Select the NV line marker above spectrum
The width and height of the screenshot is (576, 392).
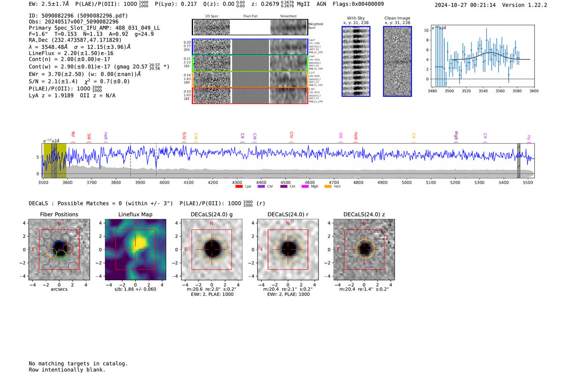(x=73, y=137)
